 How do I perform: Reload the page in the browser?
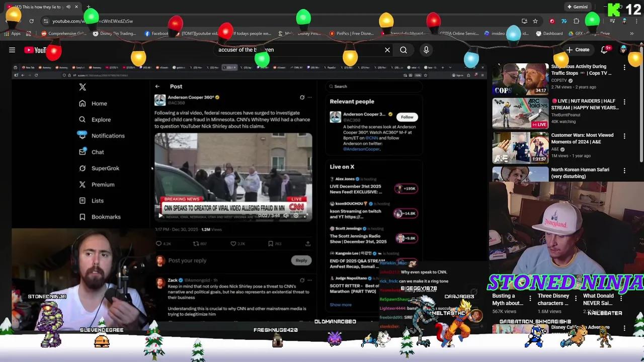tap(31, 21)
